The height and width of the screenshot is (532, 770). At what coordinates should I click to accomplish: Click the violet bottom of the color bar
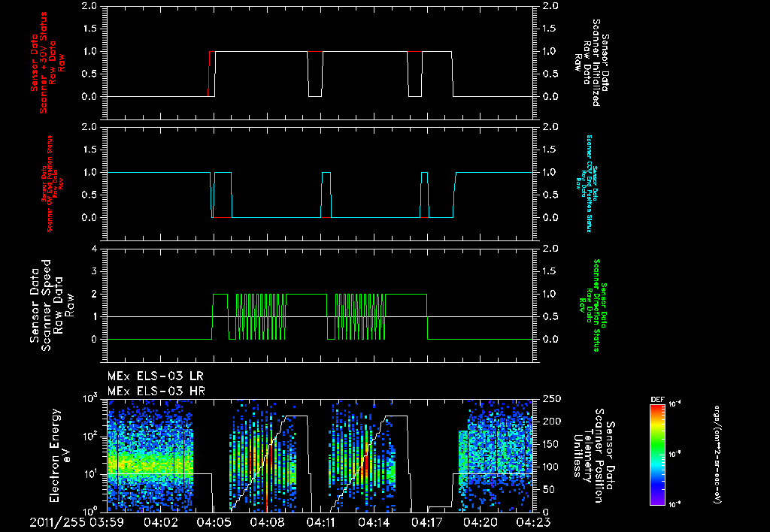(657, 501)
